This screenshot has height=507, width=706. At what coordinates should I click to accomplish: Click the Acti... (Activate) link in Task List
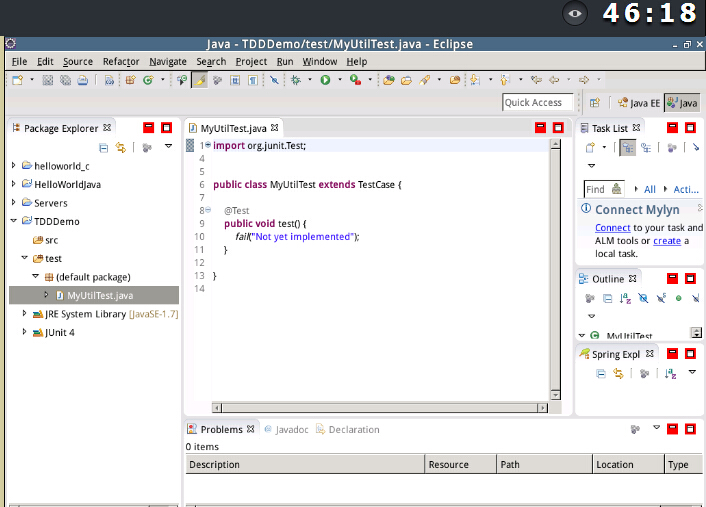click(686, 190)
